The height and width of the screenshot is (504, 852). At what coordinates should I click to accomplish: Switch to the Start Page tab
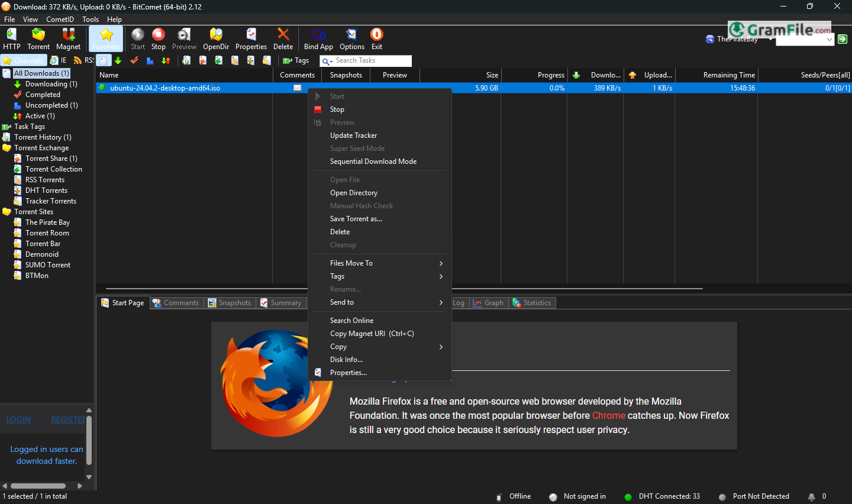[123, 303]
